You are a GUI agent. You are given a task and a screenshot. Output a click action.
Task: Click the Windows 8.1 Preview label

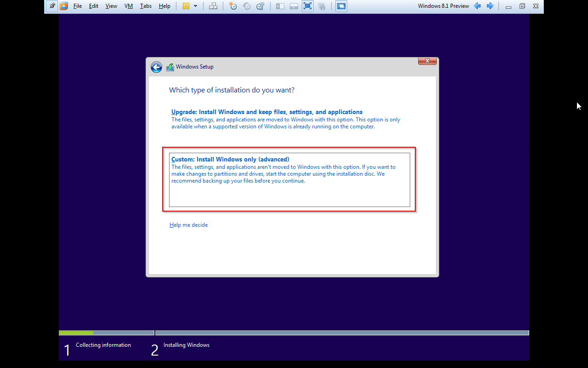pyautogui.click(x=443, y=6)
